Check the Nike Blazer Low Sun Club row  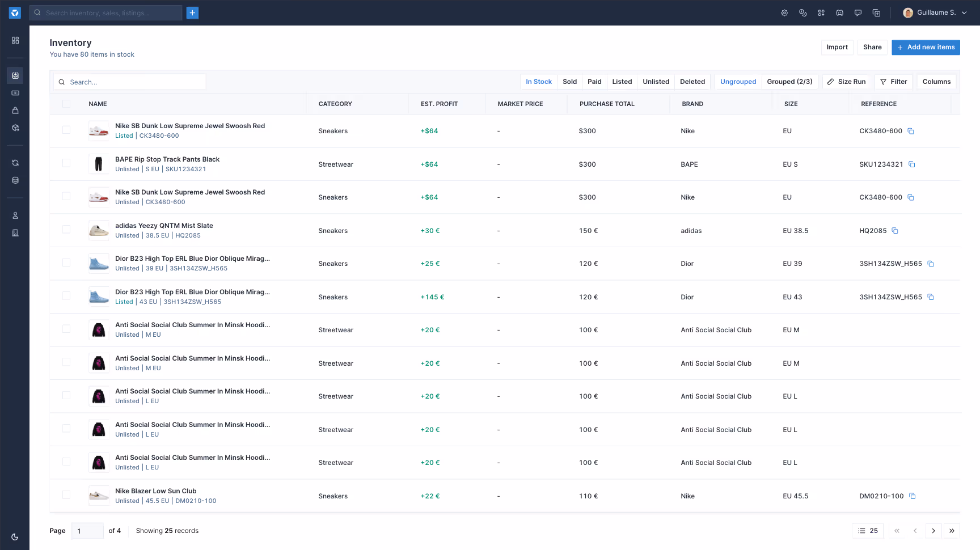[66, 495]
